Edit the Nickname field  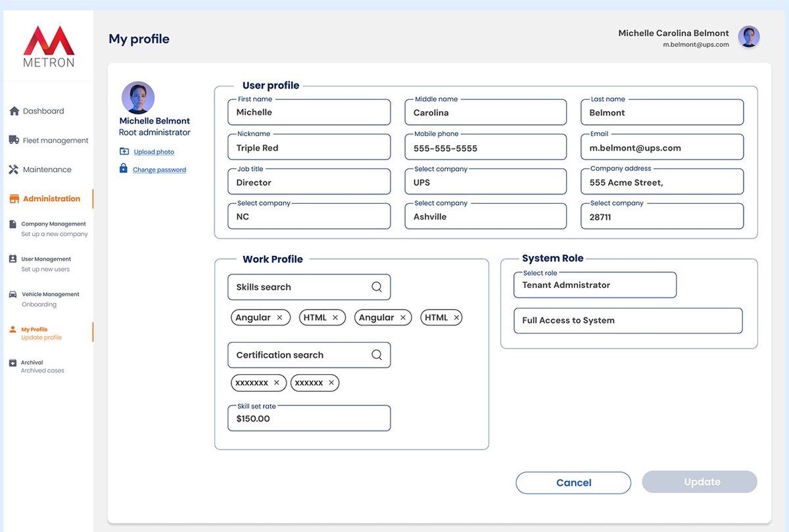(x=309, y=147)
